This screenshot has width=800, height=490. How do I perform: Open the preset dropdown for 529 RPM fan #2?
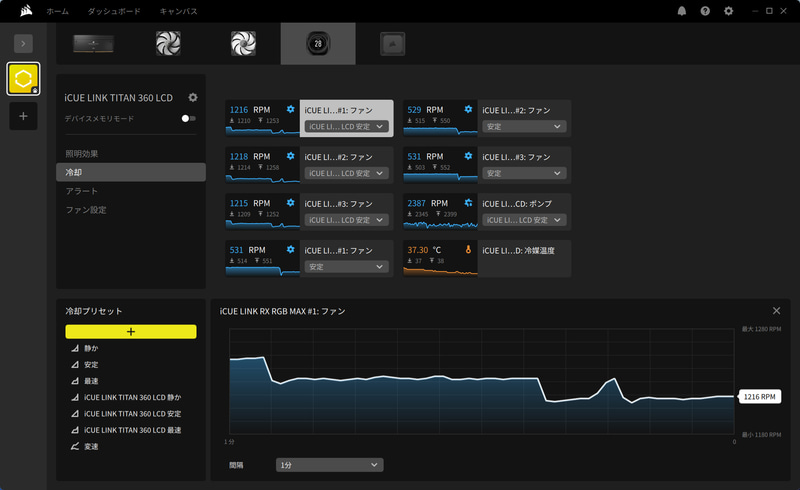(524, 127)
